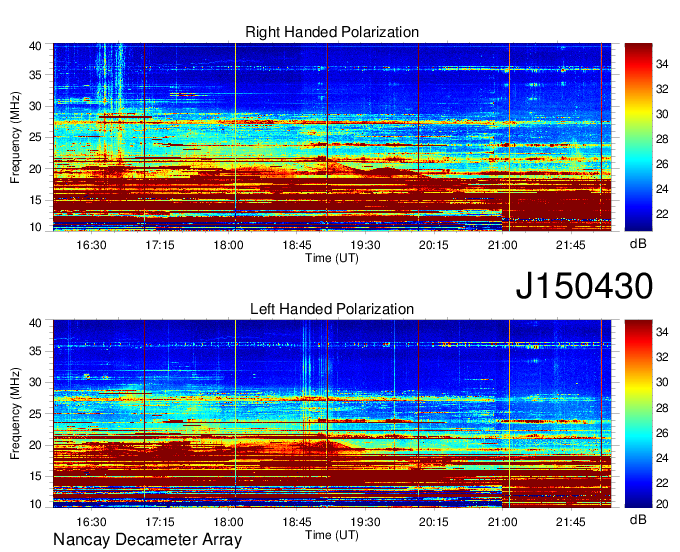
Task: Click 16:30 time tick under top plot
Action: click(91, 245)
